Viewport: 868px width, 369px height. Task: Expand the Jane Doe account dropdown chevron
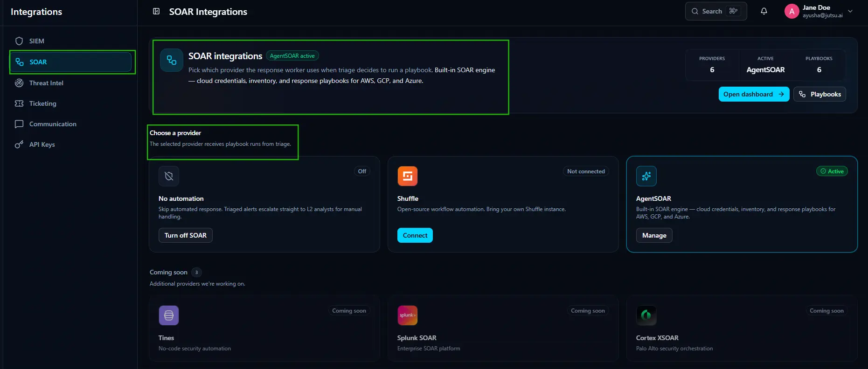click(x=850, y=11)
